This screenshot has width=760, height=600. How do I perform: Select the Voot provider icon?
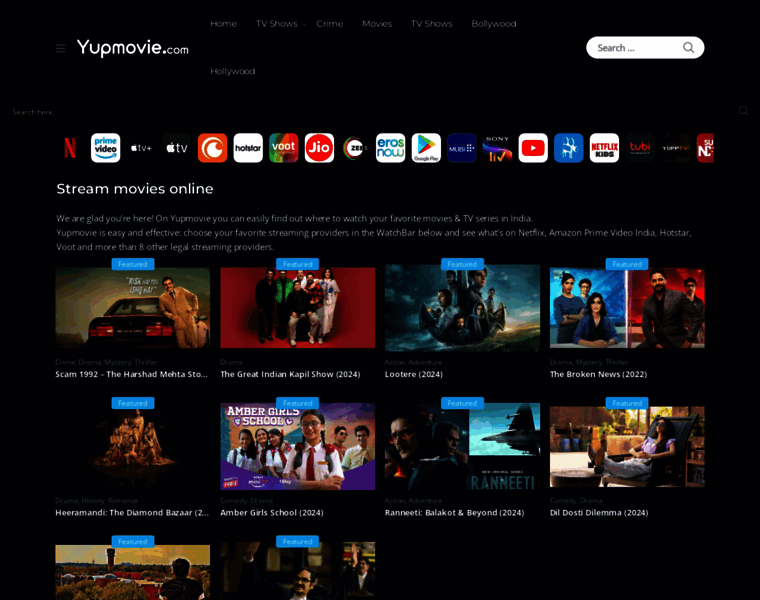click(284, 148)
